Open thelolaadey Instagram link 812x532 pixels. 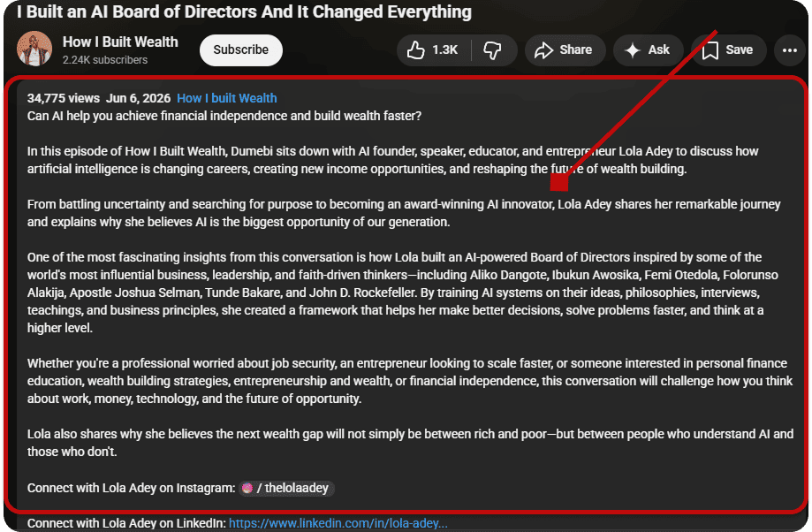click(x=286, y=488)
